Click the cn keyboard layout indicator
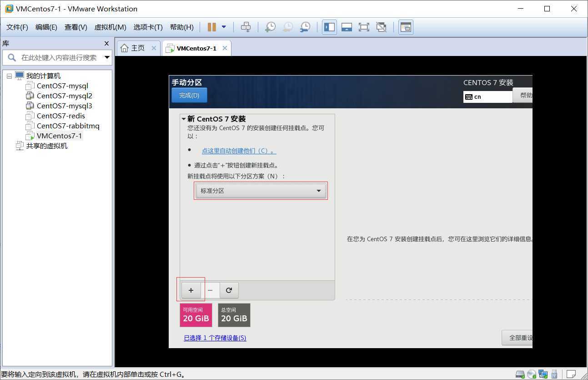The image size is (588, 380). coord(488,96)
